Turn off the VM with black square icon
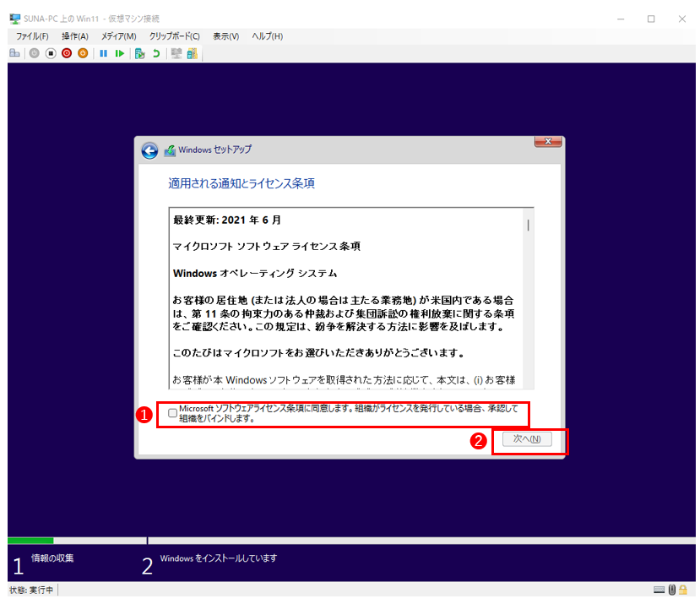The width and height of the screenshot is (700, 604). point(51,53)
